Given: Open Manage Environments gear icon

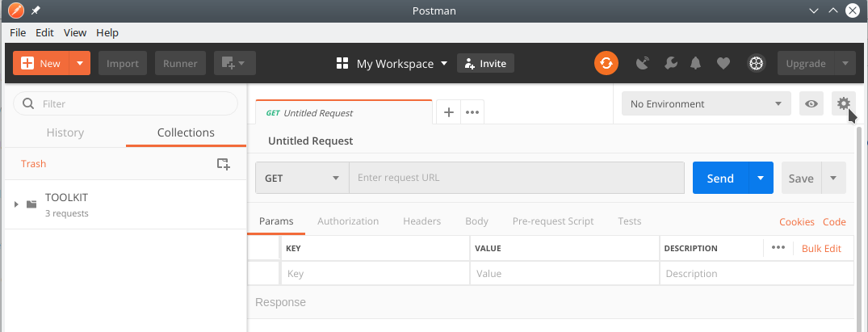Looking at the screenshot, I should 843,103.
